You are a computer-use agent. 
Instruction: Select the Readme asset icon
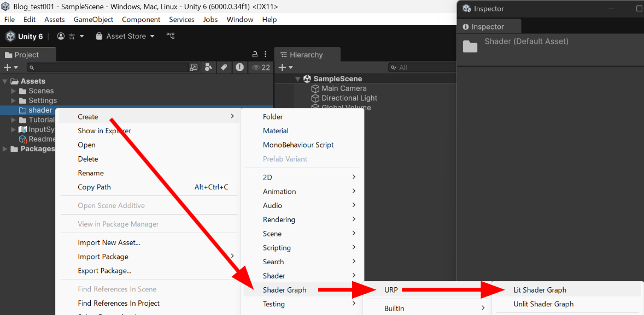click(x=23, y=139)
